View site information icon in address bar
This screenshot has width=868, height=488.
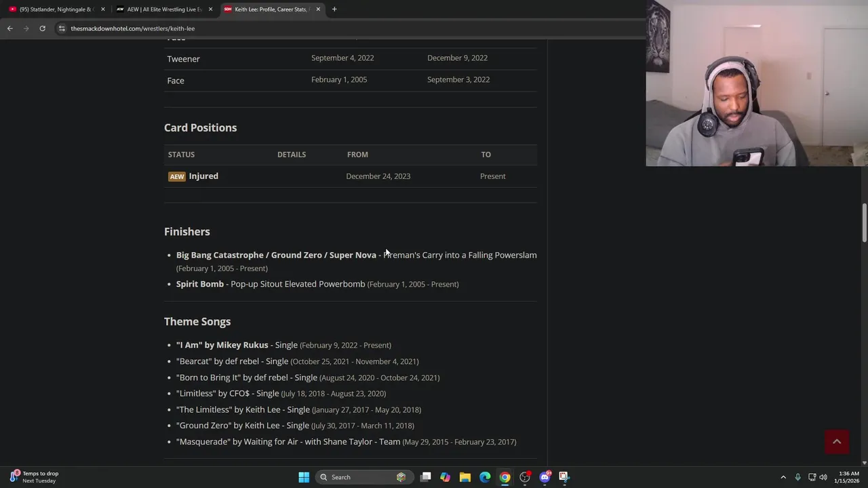62,28
